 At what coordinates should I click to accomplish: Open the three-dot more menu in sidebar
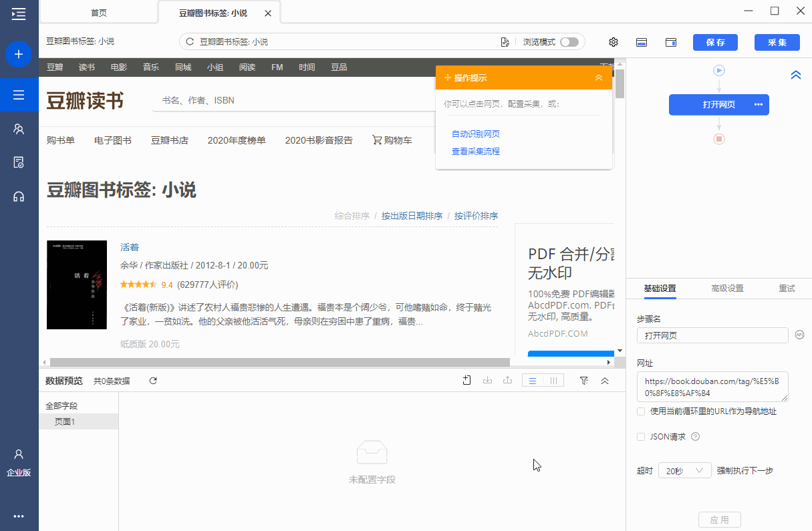19,516
